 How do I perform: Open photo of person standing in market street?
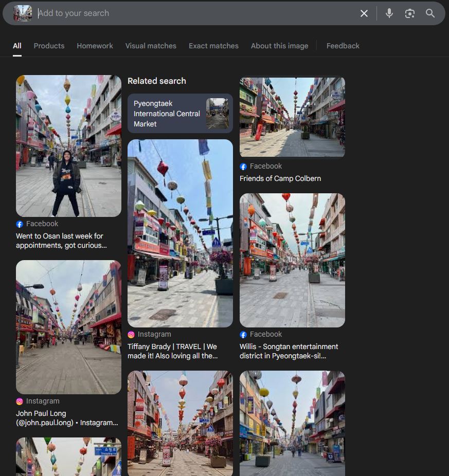pos(68,146)
